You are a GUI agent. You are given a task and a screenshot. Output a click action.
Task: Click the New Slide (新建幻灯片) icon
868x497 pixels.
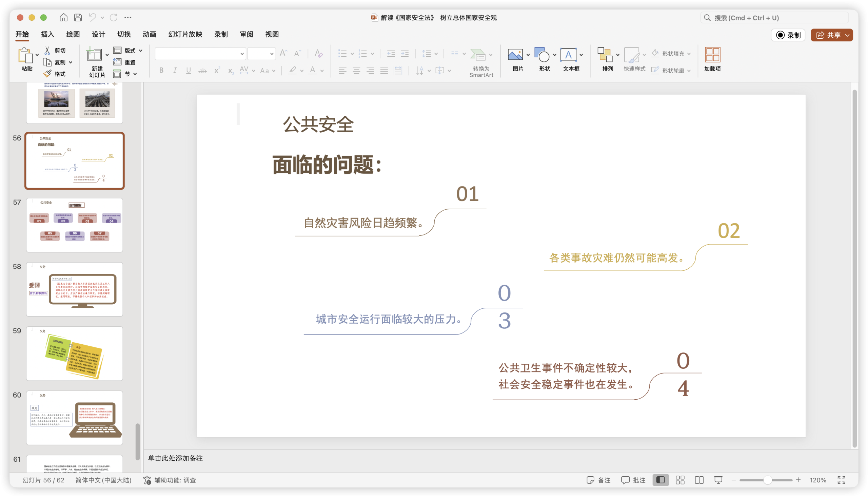(x=94, y=55)
